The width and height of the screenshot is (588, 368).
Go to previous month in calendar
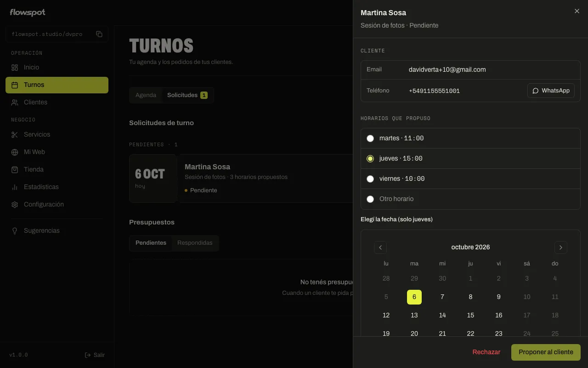380,247
